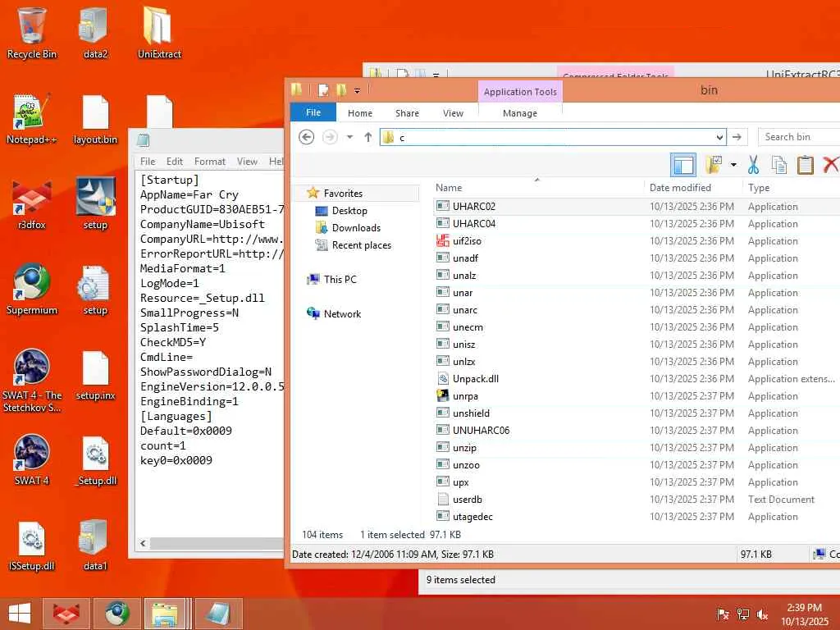The image size is (840, 630).
Task: Open View ribbon tab in Explorer
Action: (453, 113)
